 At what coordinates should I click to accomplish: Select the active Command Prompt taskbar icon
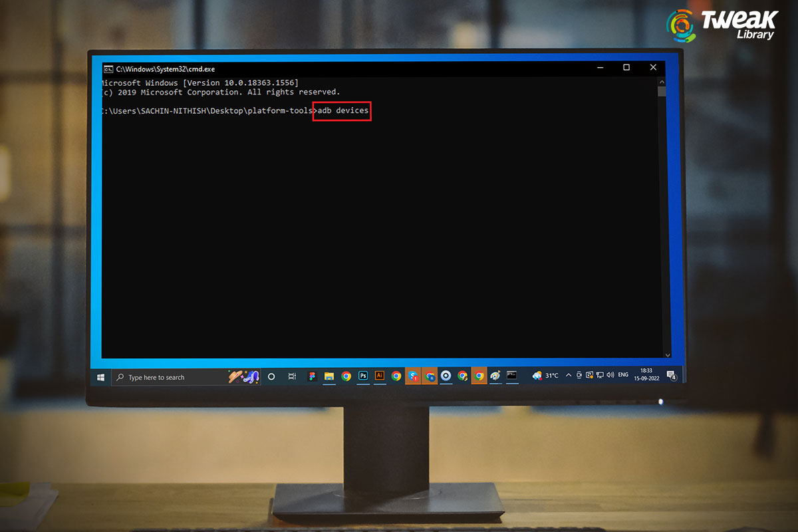tap(511, 376)
